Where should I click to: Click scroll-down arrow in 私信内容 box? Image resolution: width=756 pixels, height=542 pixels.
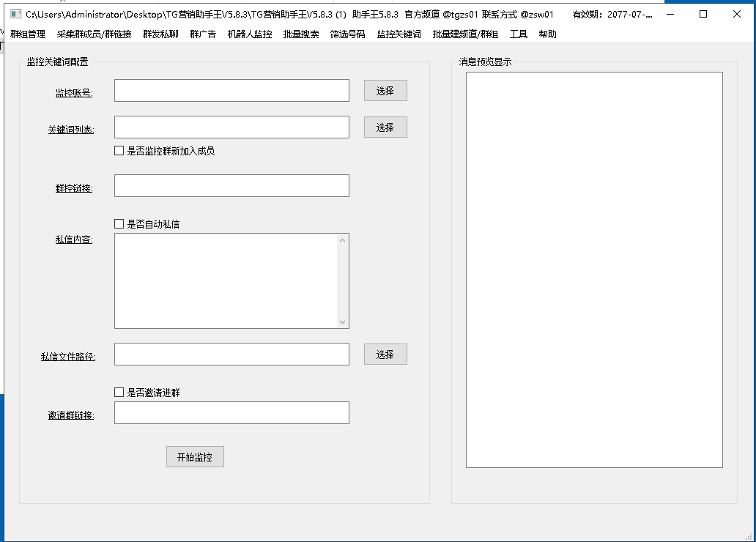point(342,322)
